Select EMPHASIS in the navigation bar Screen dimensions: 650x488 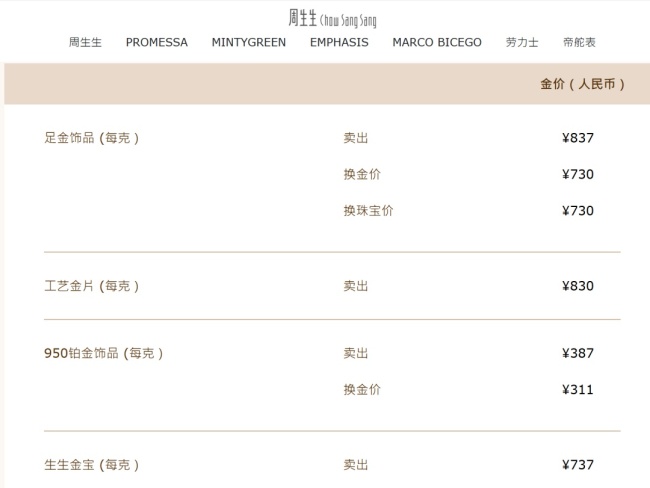click(339, 43)
